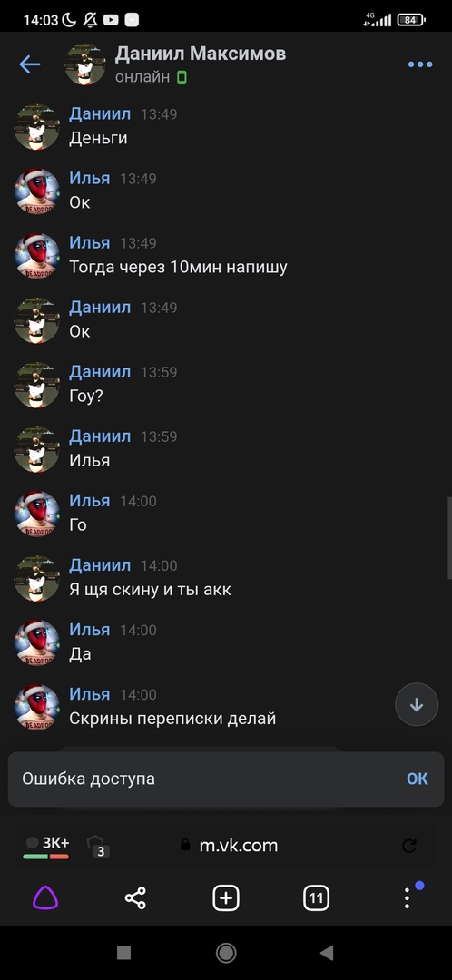Tap the shield icon with badge 3
452x980 pixels.
tap(97, 845)
